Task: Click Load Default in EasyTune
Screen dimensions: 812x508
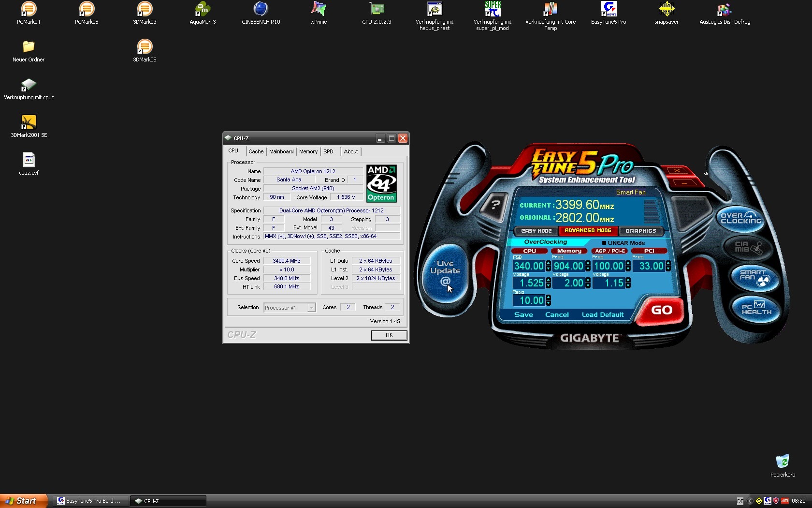Action: [603, 314]
